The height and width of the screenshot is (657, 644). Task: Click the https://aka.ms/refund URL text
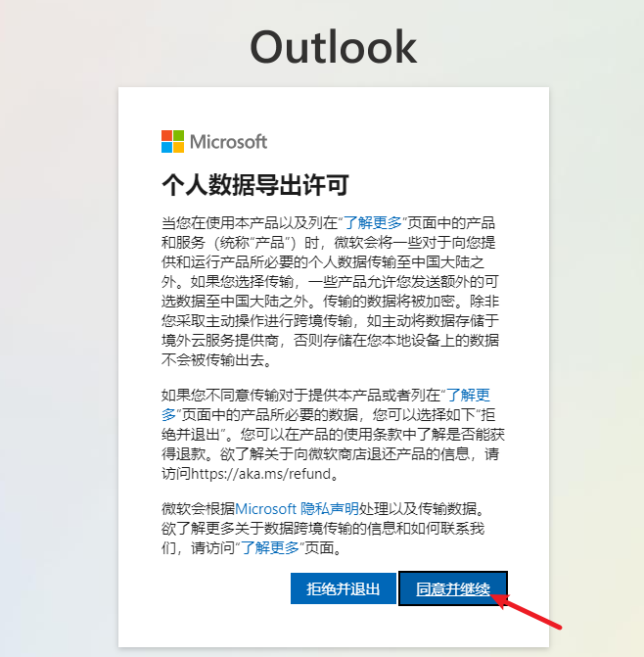tap(261, 474)
